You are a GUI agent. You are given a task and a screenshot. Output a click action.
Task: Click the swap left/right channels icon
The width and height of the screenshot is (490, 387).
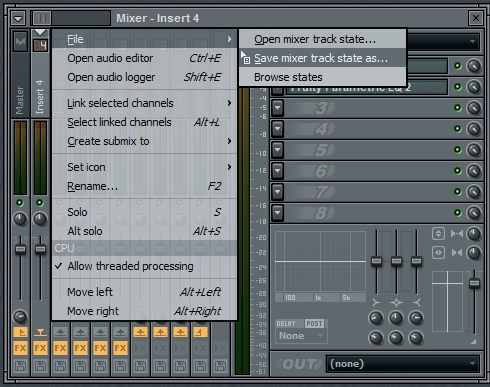(x=438, y=253)
